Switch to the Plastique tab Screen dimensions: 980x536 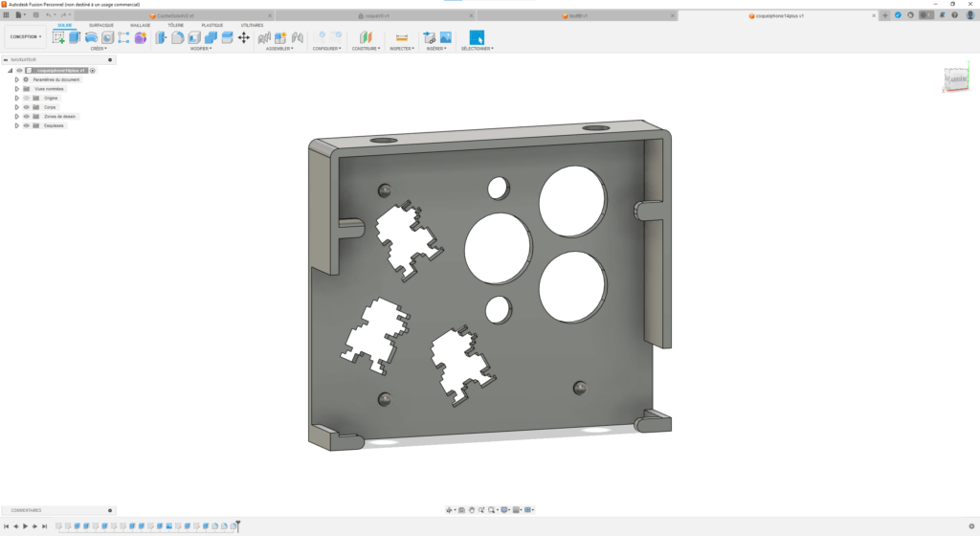pos(212,25)
